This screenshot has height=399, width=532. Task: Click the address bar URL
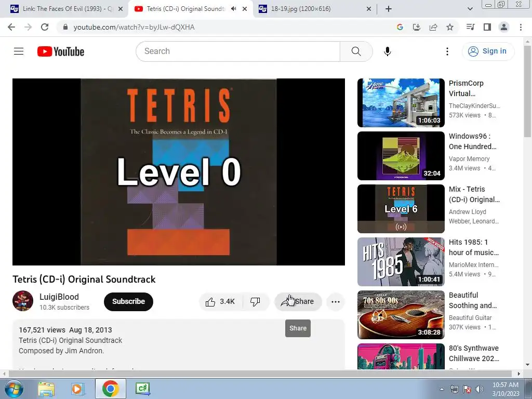pos(134,27)
